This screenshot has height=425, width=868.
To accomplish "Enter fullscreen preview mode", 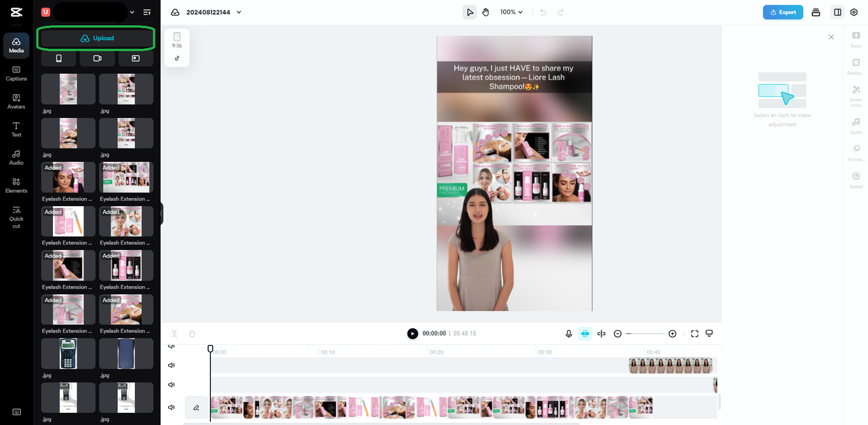I will (x=694, y=333).
